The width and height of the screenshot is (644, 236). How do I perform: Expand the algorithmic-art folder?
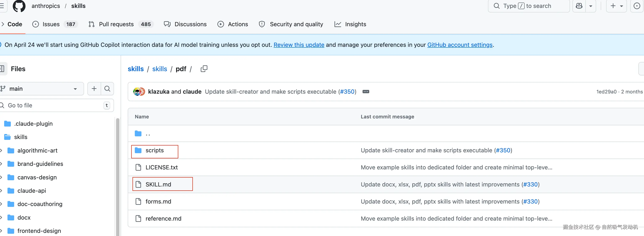click(1, 150)
